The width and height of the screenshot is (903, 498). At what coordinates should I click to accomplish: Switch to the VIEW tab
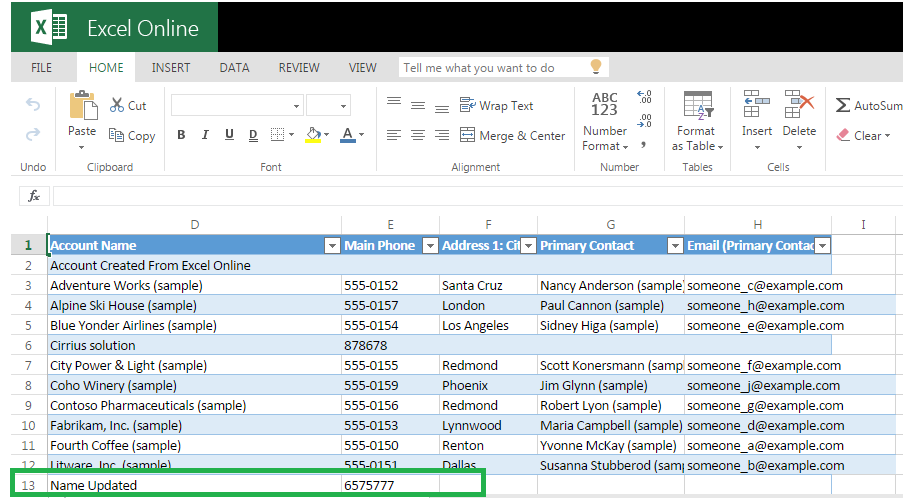[363, 67]
